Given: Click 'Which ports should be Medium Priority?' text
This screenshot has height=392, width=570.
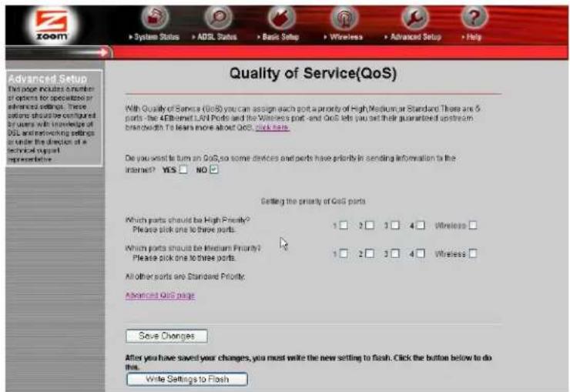Looking at the screenshot, I should [193, 248].
